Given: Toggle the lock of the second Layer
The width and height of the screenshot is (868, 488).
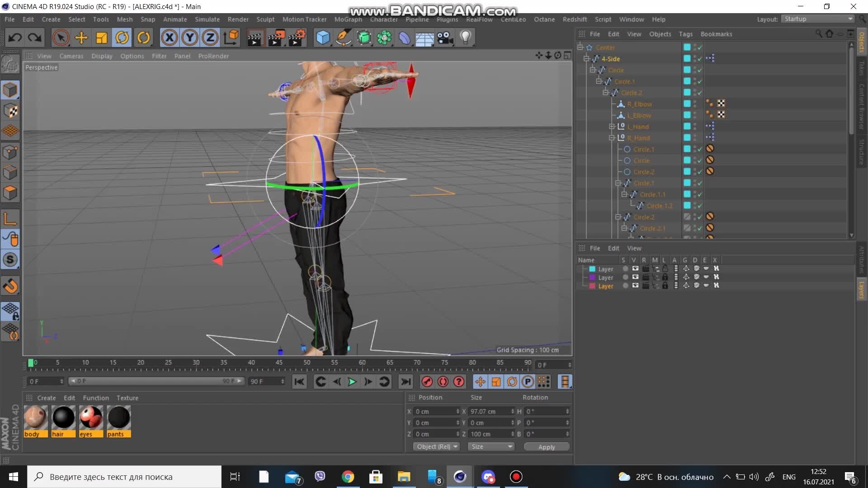Looking at the screenshot, I should pos(665,277).
